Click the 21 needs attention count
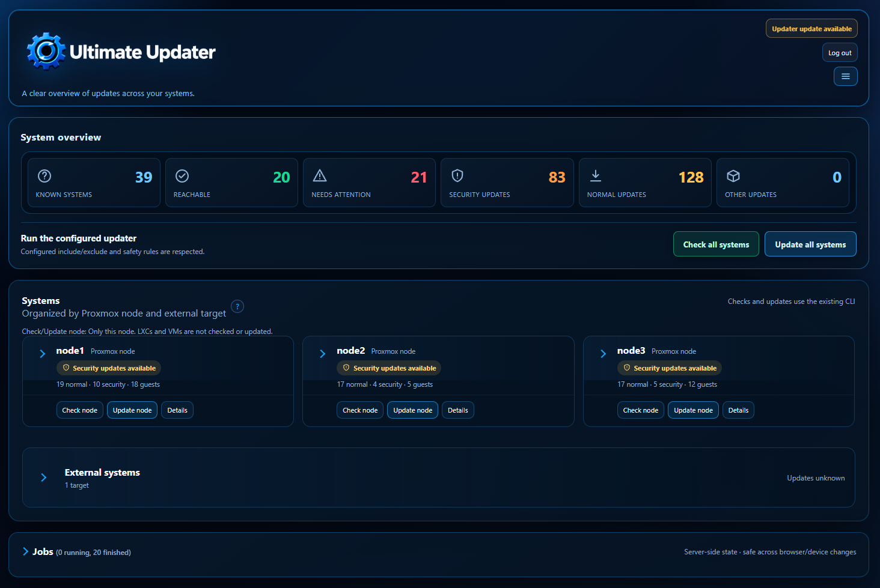The height and width of the screenshot is (588, 880). tap(419, 177)
